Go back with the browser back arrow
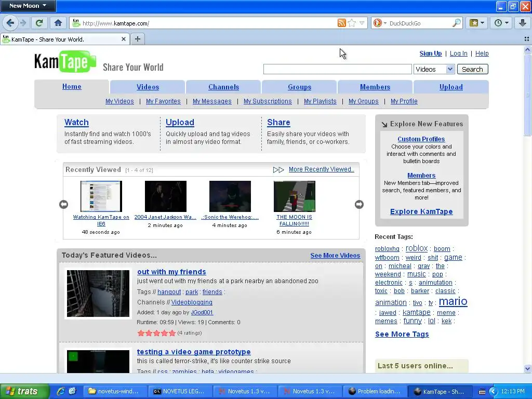Screen dimensions: 532x399 coord(10,23)
